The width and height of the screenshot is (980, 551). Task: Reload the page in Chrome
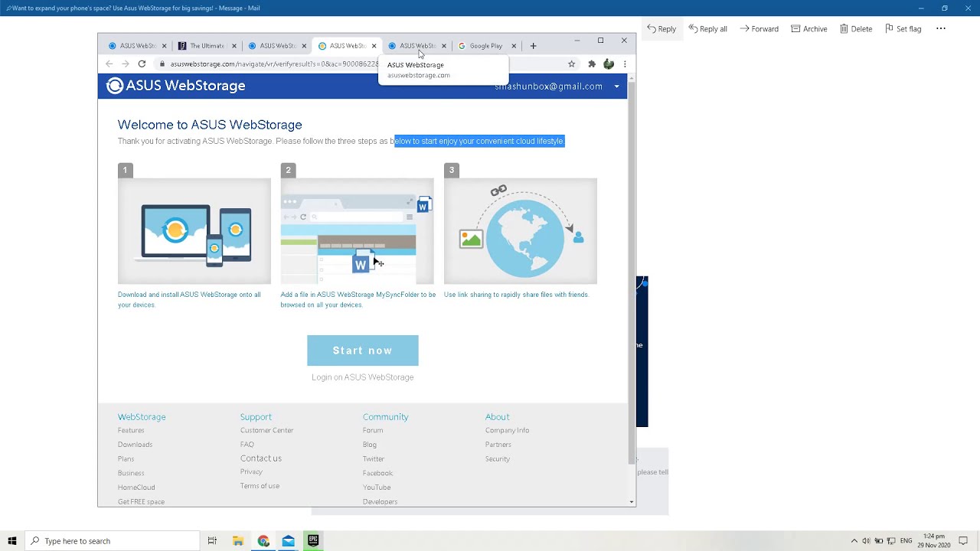point(142,64)
